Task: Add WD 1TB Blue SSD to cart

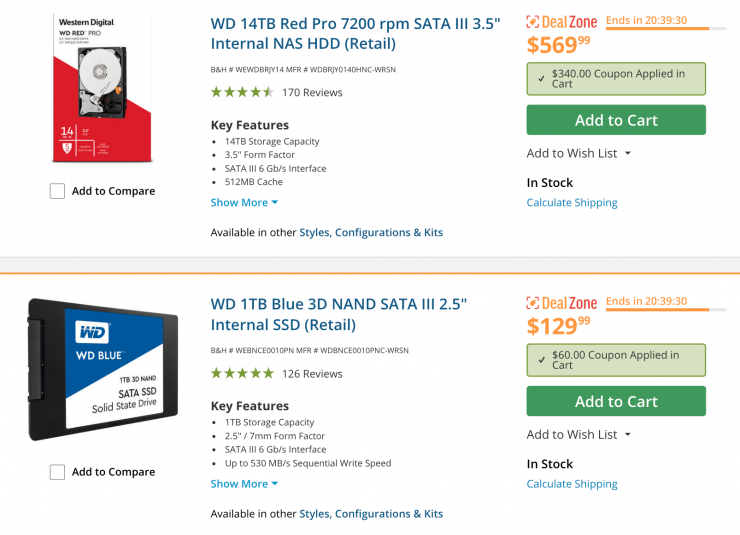Action: click(x=616, y=401)
